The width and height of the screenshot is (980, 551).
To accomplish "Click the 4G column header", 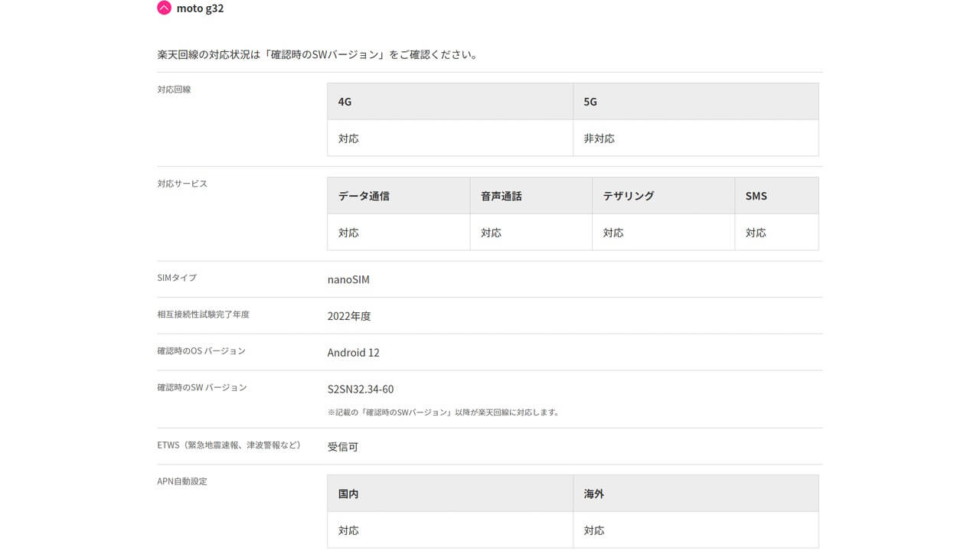I will (344, 100).
